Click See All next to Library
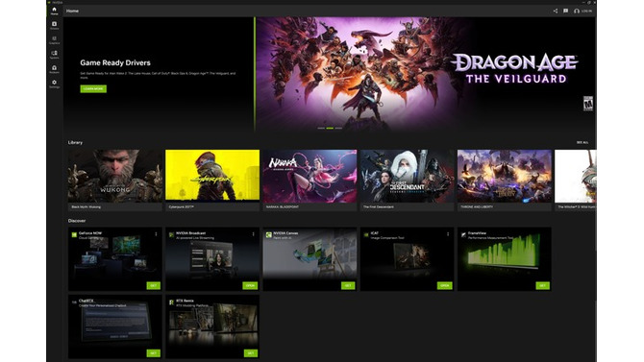This screenshot has height=362, width=644. point(582,142)
